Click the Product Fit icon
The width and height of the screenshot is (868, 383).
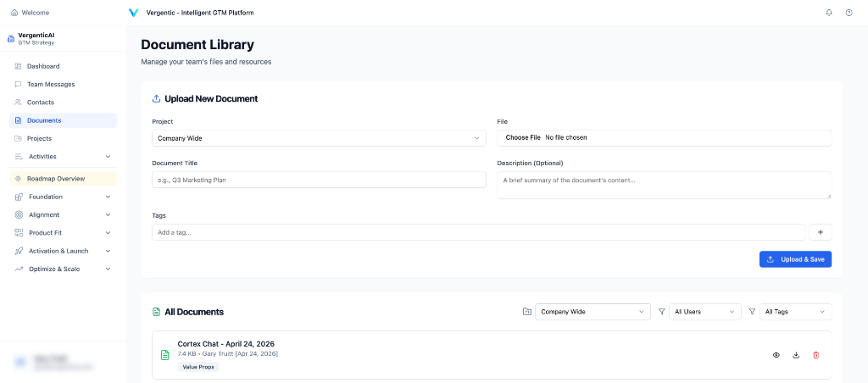click(19, 233)
